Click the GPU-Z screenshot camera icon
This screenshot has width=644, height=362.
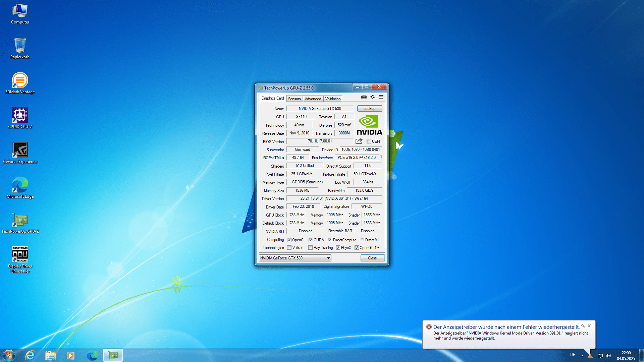click(364, 97)
